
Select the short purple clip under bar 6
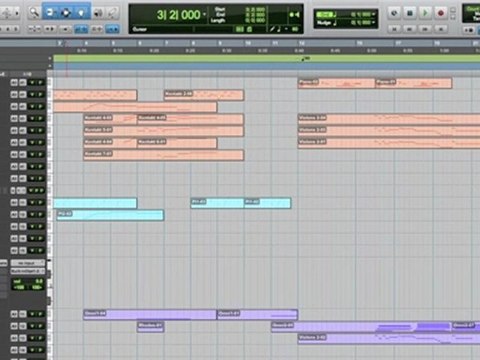coord(150,327)
